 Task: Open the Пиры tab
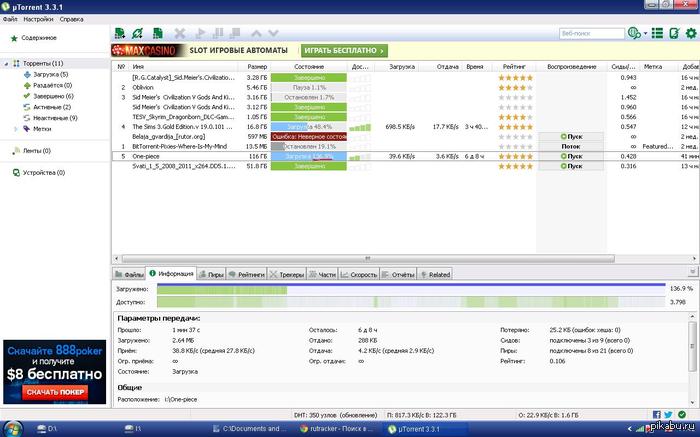[211, 273]
